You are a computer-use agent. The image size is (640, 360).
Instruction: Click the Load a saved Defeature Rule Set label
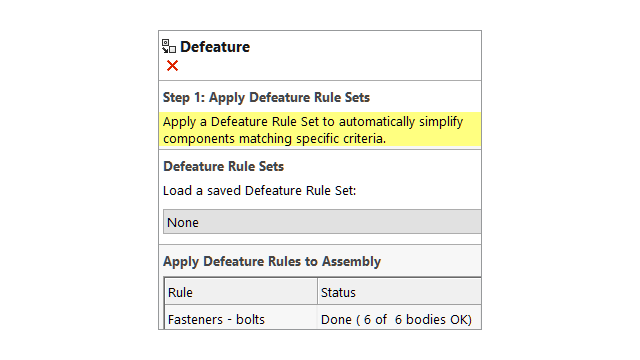pyautogui.click(x=259, y=191)
